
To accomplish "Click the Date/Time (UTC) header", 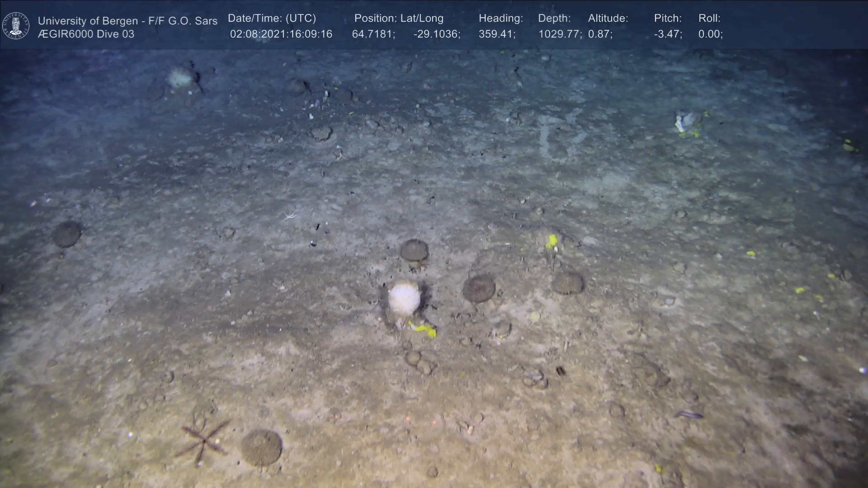I will (x=272, y=19).
